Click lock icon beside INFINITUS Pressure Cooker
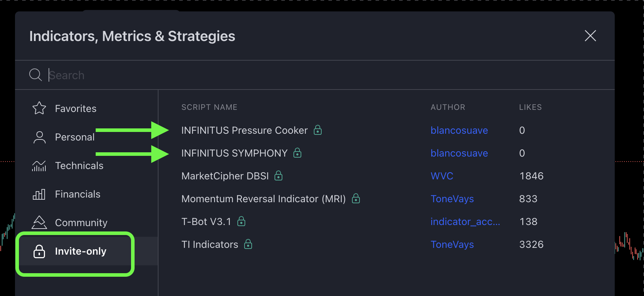Image resolution: width=644 pixels, height=296 pixels. point(318,130)
